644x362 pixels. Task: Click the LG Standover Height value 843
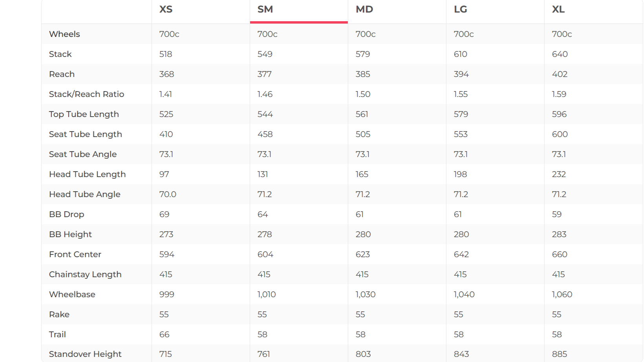click(x=461, y=354)
